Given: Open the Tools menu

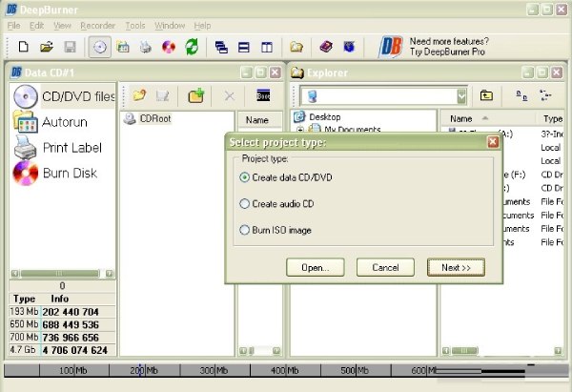Looking at the screenshot, I should 135,26.
